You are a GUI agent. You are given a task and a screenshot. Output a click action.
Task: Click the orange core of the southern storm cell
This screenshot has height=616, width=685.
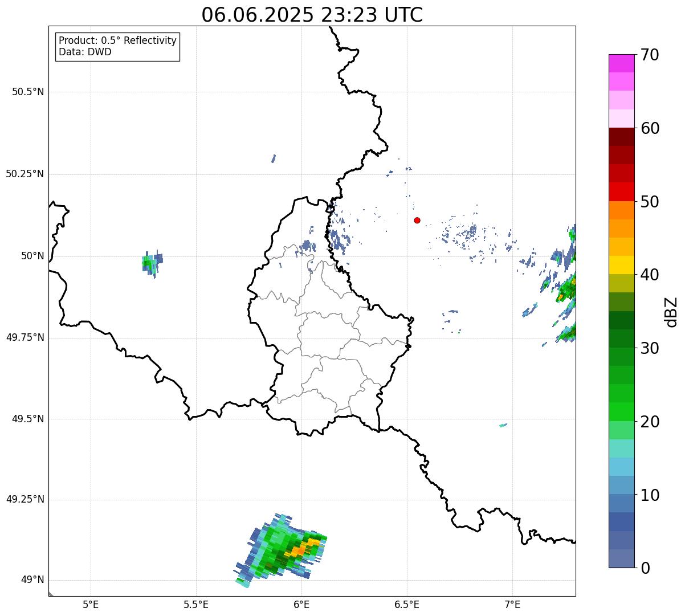(300, 550)
